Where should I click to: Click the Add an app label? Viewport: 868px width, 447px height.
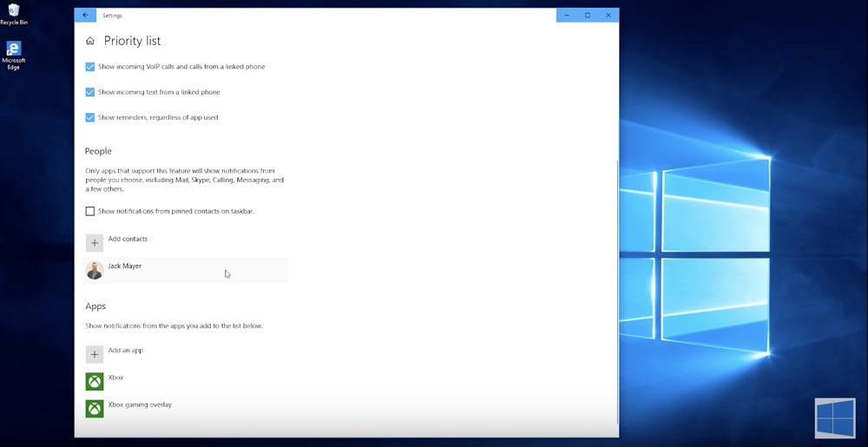tap(126, 350)
